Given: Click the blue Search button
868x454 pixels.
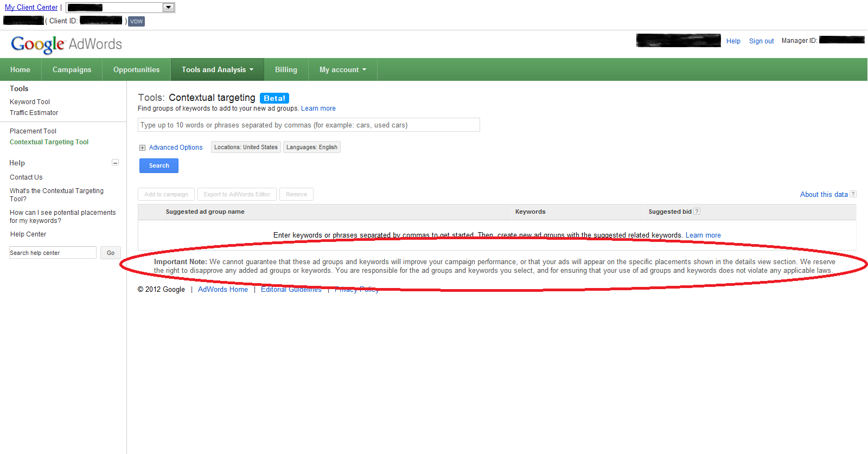Looking at the screenshot, I should pyautogui.click(x=159, y=165).
